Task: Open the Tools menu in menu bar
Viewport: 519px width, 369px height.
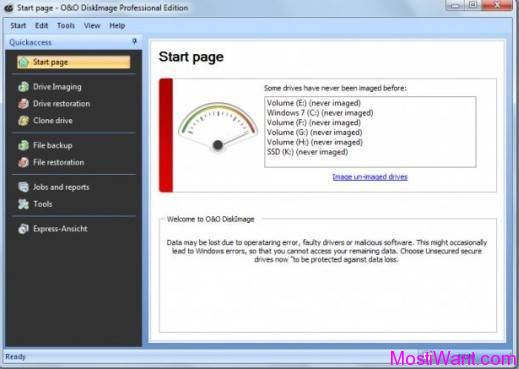Action: (x=66, y=26)
